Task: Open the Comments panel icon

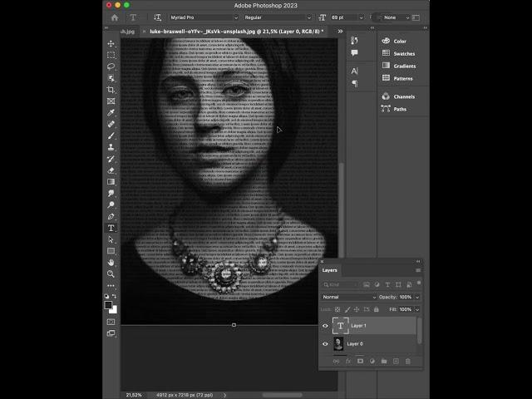Action: [x=355, y=52]
